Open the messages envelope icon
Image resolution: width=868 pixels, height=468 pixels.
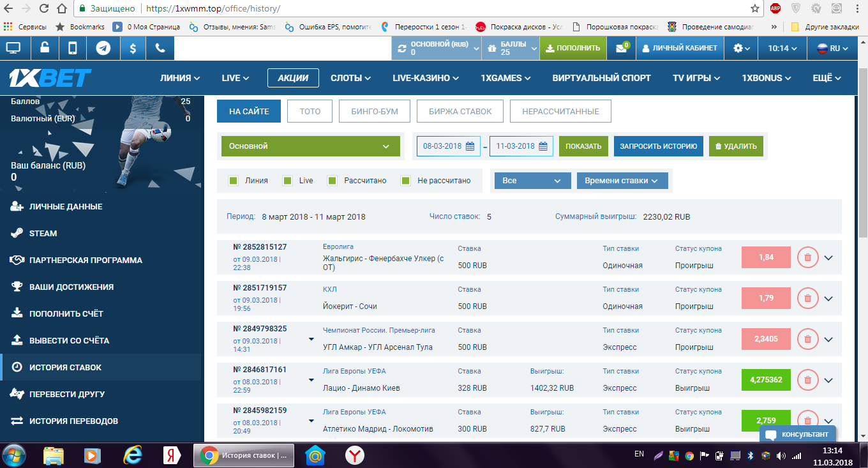622,48
